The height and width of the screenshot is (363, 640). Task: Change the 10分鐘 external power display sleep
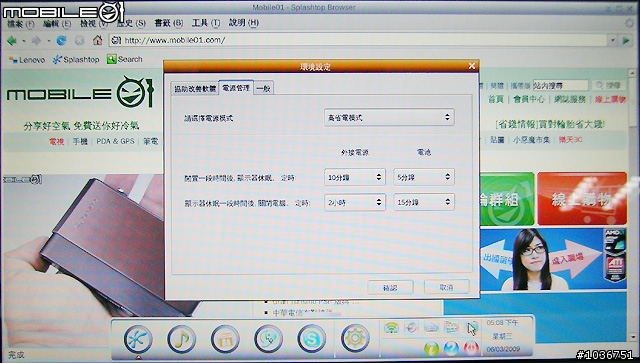click(x=355, y=177)
